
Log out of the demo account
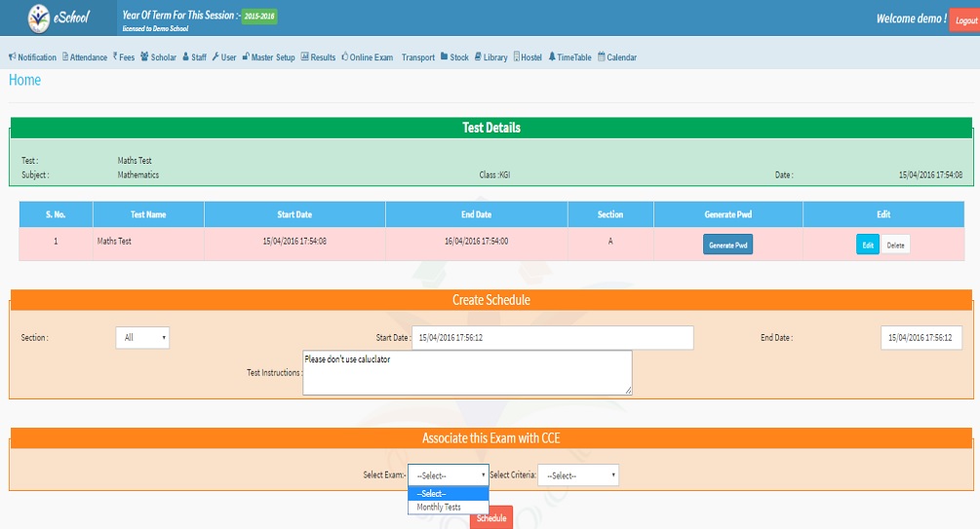click(x=964, y=19)
